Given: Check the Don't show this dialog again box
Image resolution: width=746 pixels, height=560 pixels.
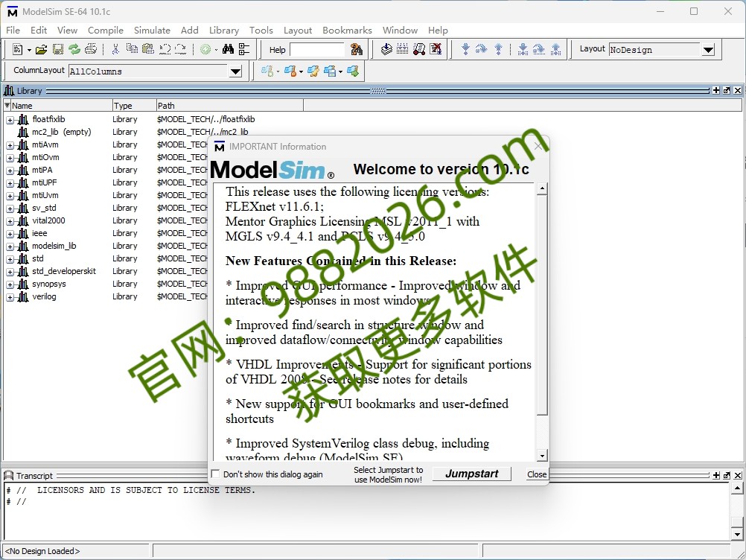Looking at the screenshot, I should click(215, 474).
